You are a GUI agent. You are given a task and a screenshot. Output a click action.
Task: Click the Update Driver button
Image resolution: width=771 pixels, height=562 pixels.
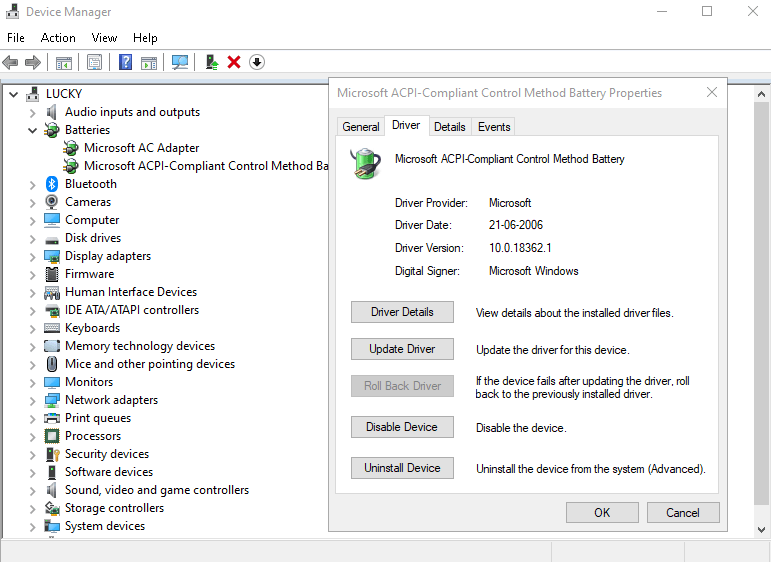click(x=402, y=349)
